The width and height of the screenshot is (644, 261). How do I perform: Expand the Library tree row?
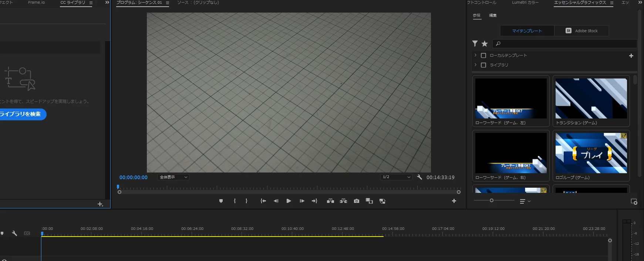pos(475,65)
